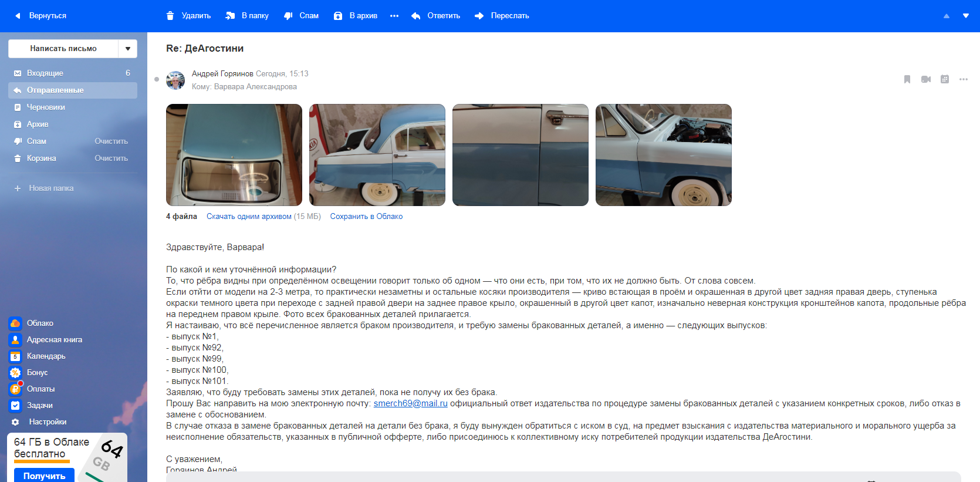This screenshot has width=980, height=482.
Task: Forward the message using Переслать
Action: pyautogui.click(x=502, y=16)
